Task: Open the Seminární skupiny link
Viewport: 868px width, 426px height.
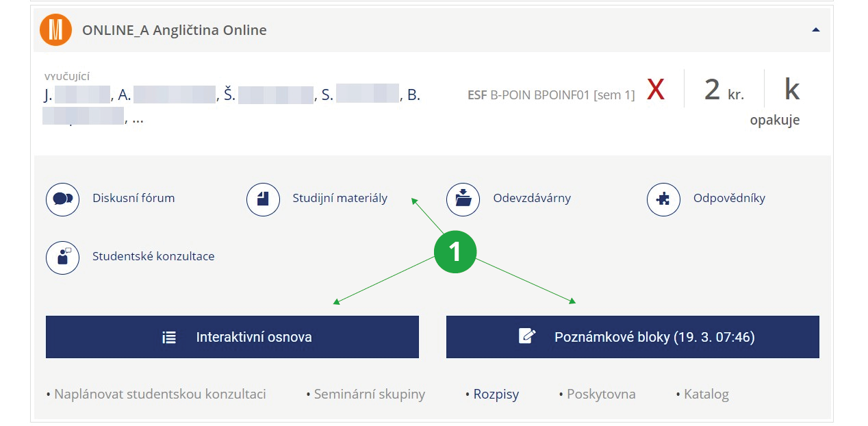Action: click(369, 394)
